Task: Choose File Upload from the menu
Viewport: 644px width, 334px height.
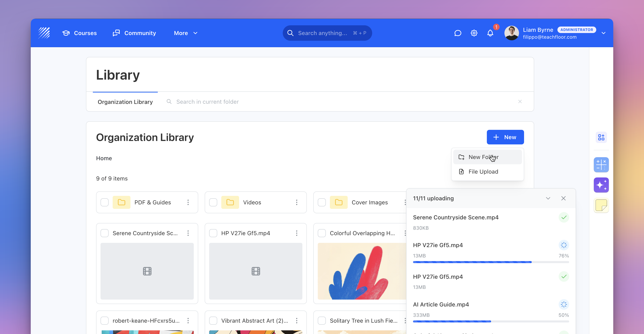Action: click(483, 172)
